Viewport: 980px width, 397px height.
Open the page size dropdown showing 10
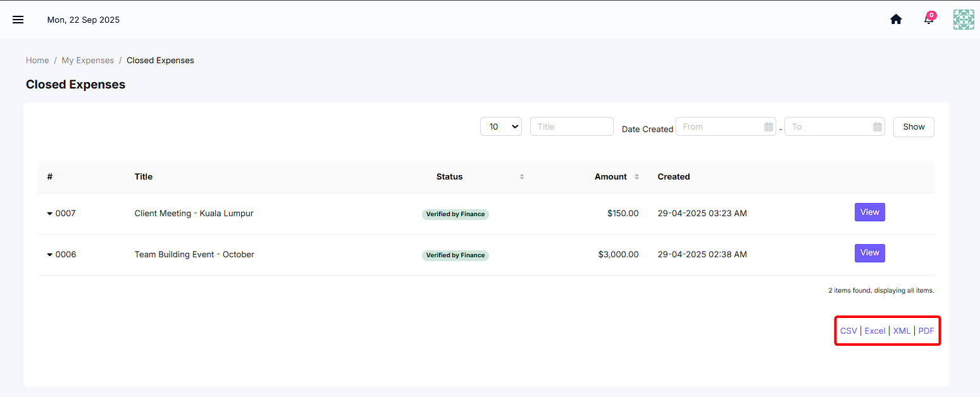[x=501, y=126]
